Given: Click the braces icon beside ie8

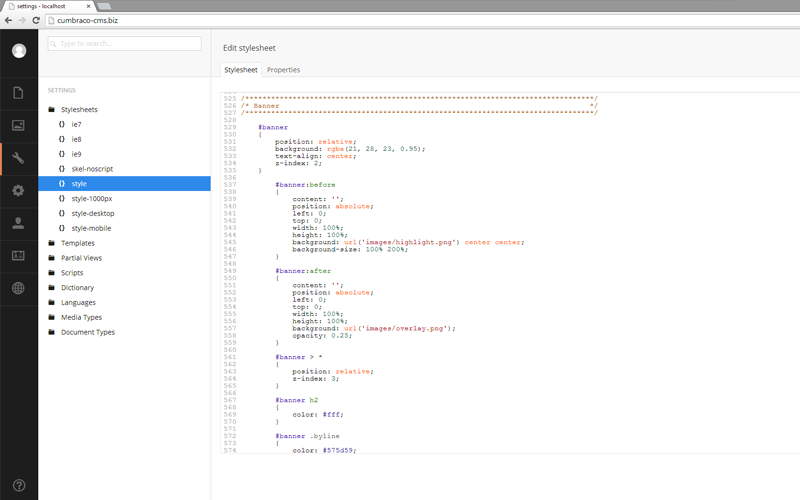Looking at the screenshot, I should pyautogui.click(x=62, y=139).
